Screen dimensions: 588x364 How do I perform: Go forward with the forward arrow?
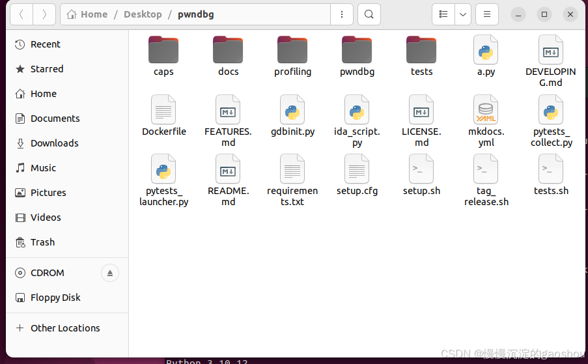[x=44, y=14]
